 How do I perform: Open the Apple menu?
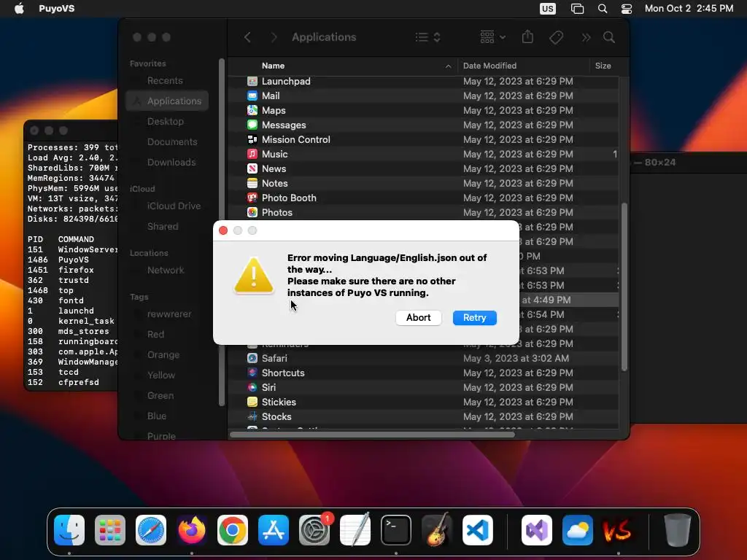click(x=19, y=9)
